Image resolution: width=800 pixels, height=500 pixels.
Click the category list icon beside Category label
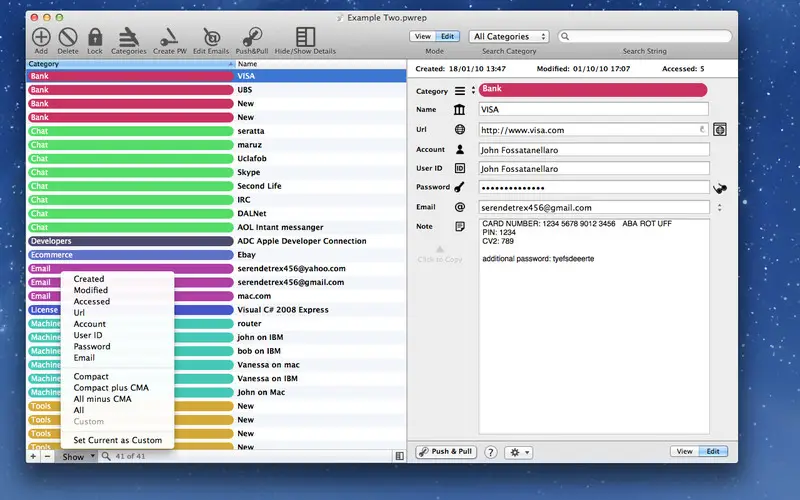tap(460, 91)
